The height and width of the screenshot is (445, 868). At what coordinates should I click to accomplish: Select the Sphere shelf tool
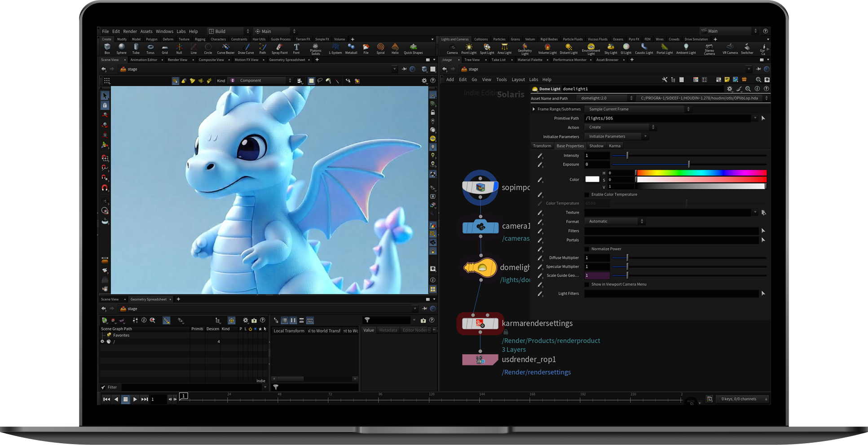tap(121, 48)
